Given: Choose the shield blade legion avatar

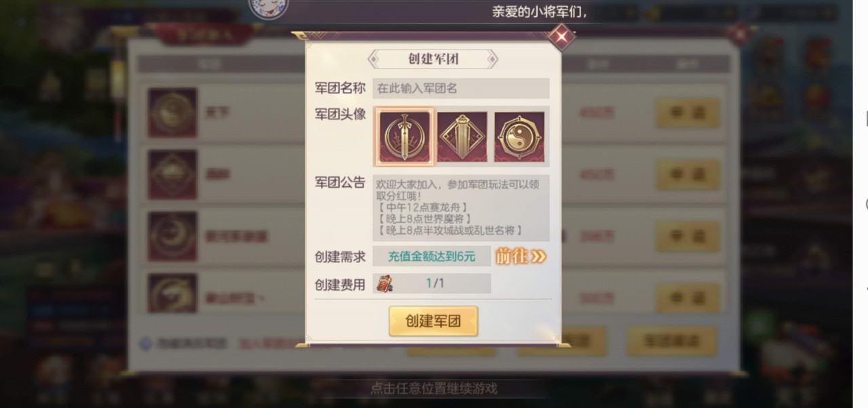Looking at the screenshot, I should click(x=462, y=137).
